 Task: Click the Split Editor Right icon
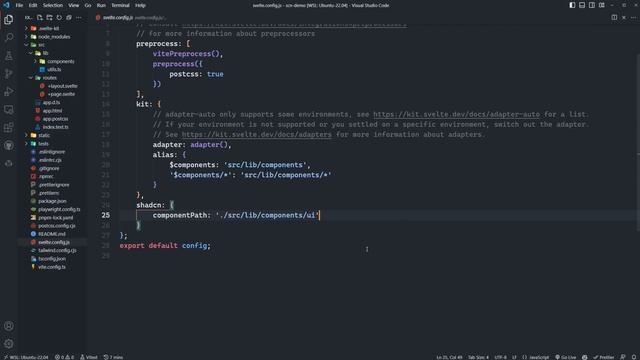point(614,18)
